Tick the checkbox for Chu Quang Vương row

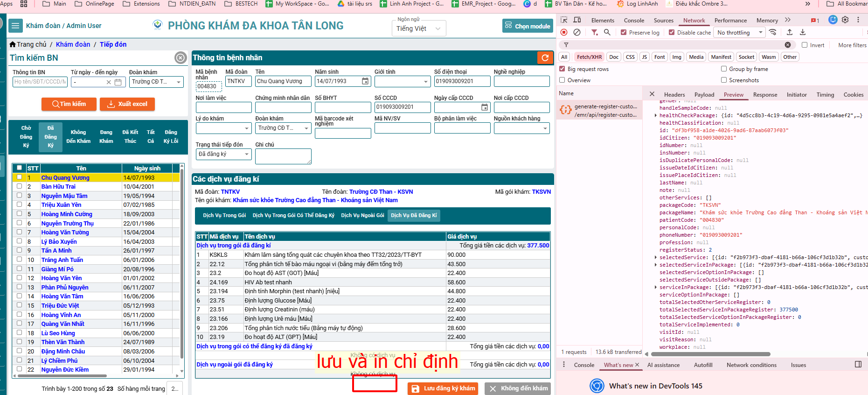pos(19,177)
